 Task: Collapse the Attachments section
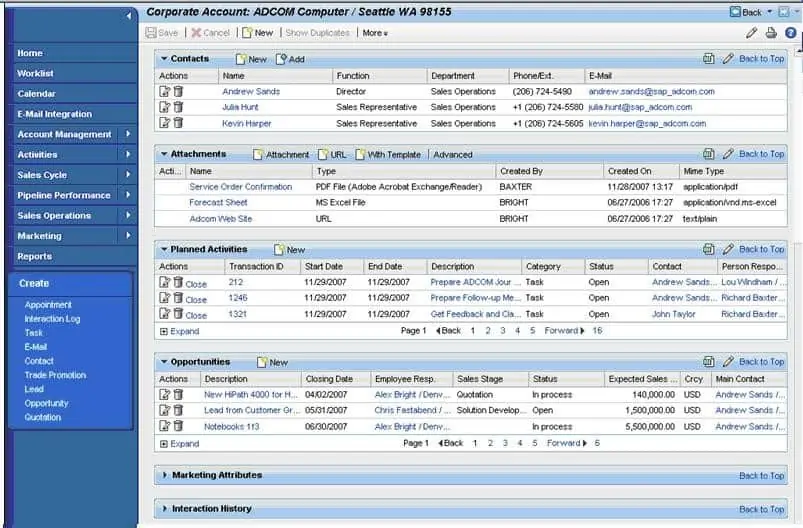[x=164, y=154]
